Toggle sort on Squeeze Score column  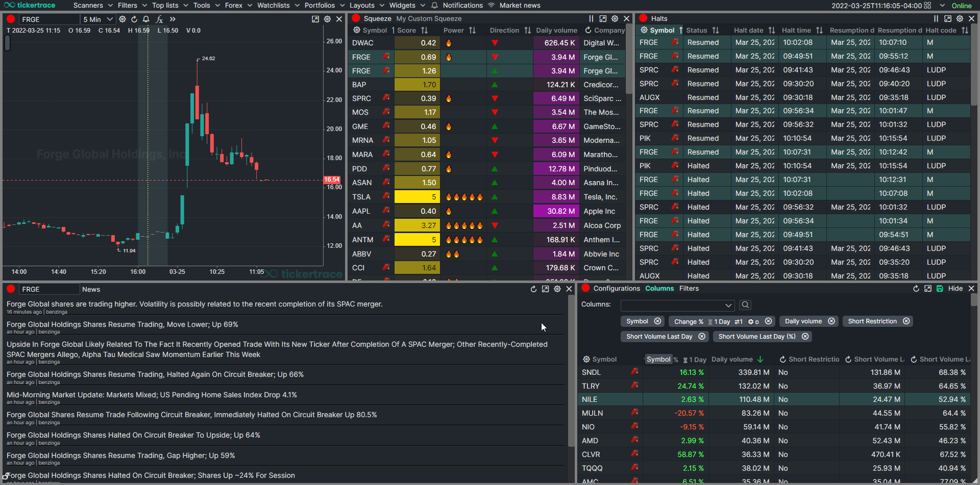pos(424,30)
